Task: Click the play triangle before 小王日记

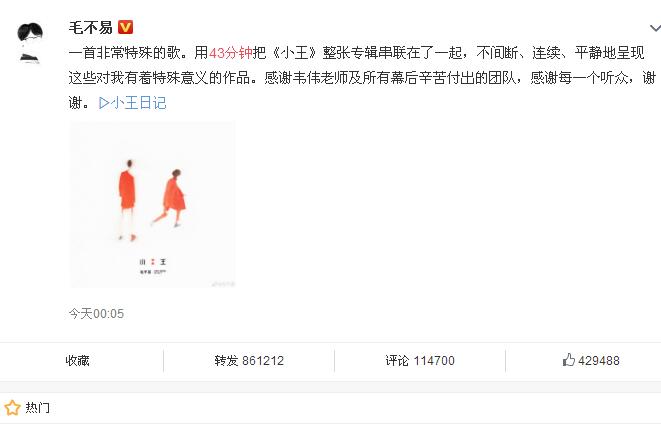Action: pos(104,103)
